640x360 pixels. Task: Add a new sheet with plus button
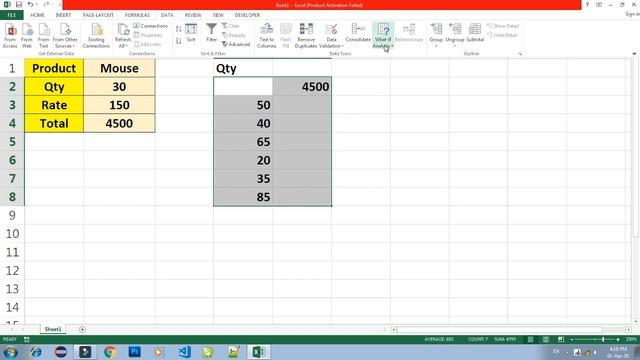pyautogui.click(x=82, y=329)
